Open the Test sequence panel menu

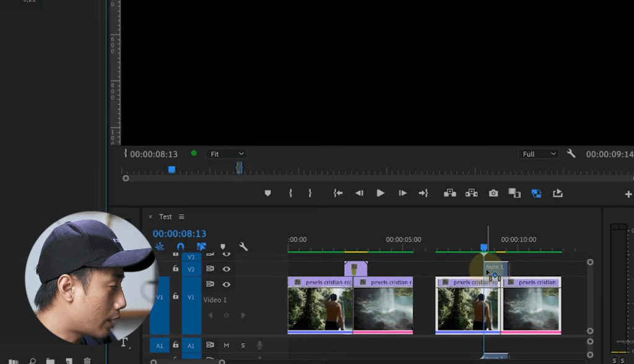pyautogui.click(x=181, y=217)
